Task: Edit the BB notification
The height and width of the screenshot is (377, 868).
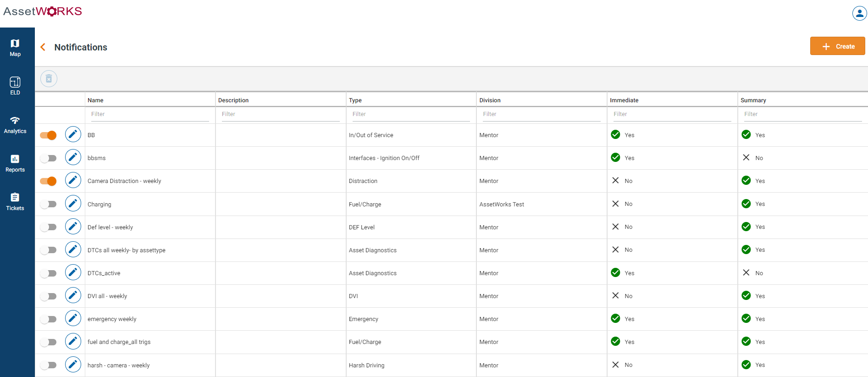Action: (73, 134)
